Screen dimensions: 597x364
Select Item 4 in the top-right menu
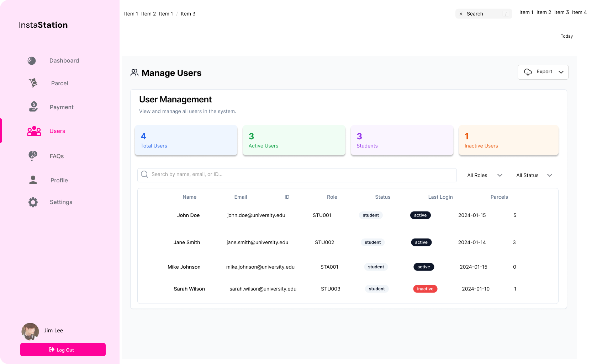click(579, 12)
